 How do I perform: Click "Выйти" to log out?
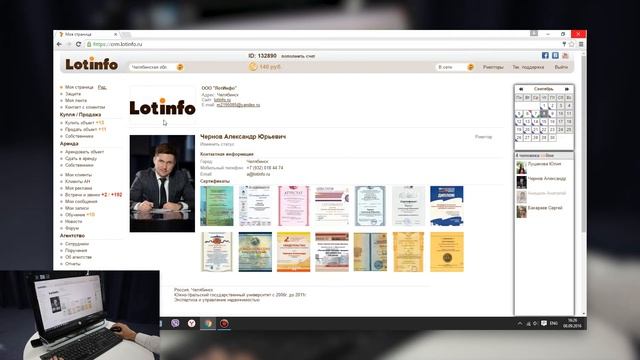coord(561,67)
